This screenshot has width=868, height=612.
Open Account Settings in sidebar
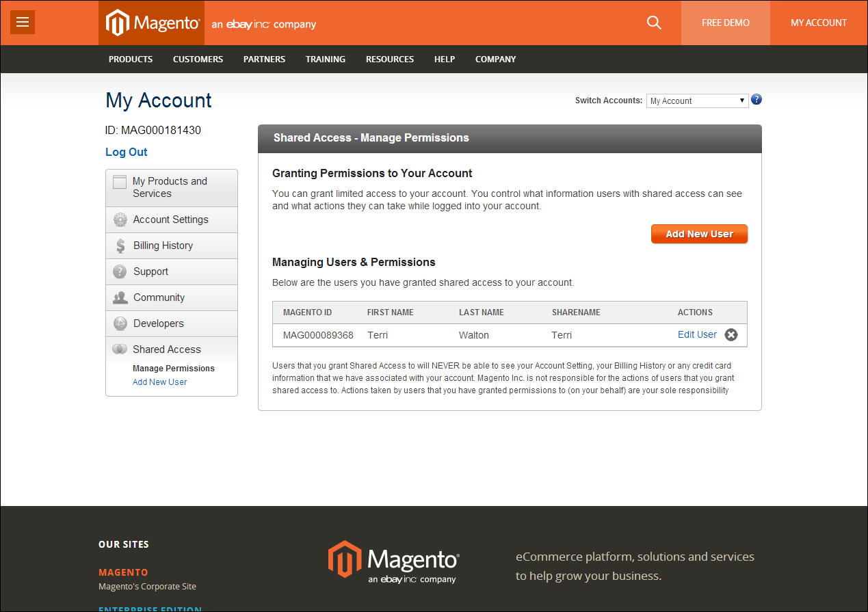(172, 220)
